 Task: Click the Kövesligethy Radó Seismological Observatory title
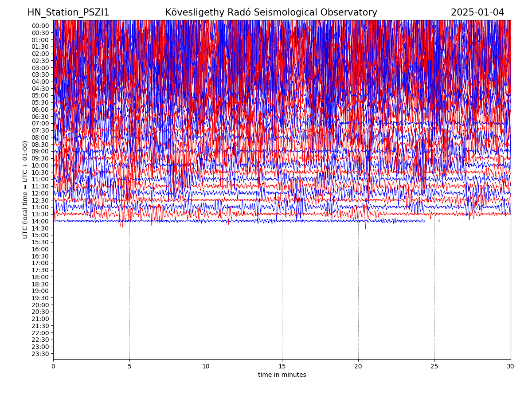271,12
